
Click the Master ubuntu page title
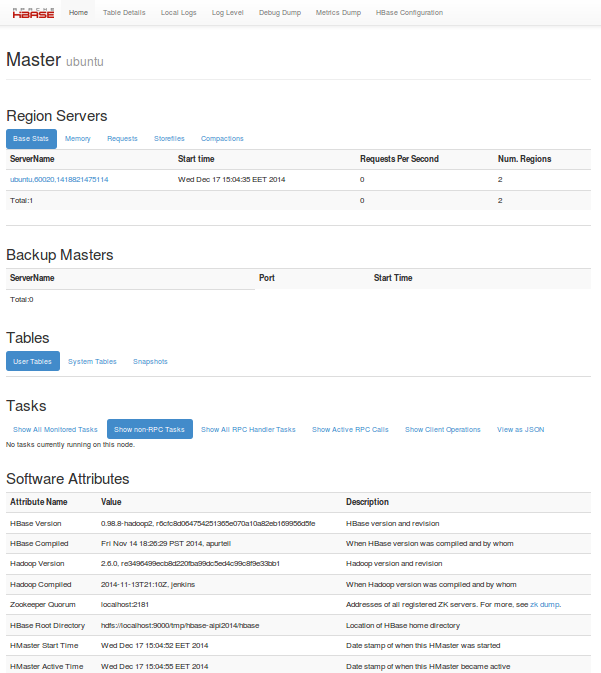pyautogui.click(x=55, y=60)
